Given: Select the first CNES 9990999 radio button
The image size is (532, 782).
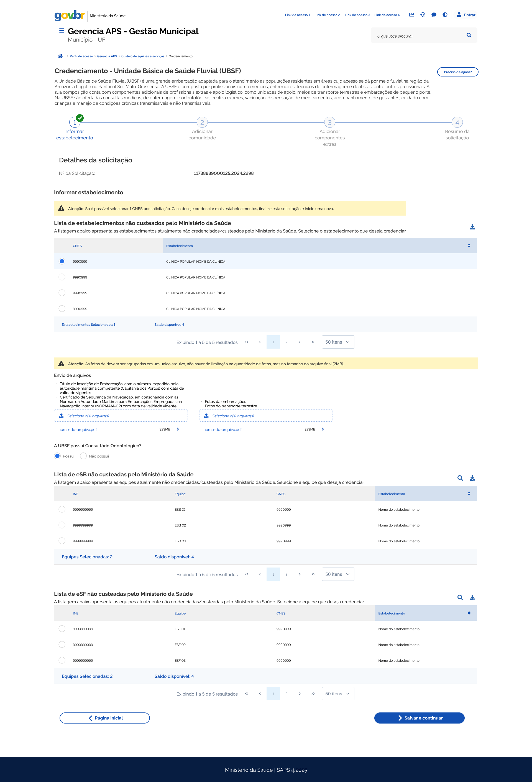Looking at the screenshot, I should tap(62, 261).
